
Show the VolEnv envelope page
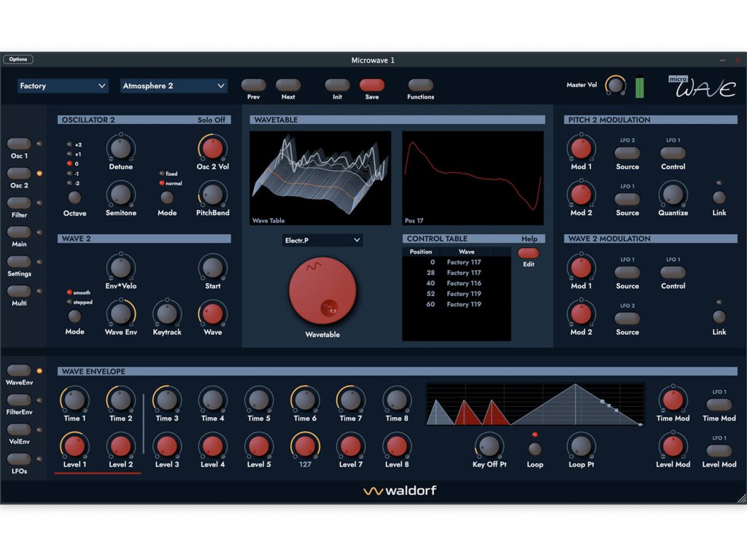tap(19, 429)
